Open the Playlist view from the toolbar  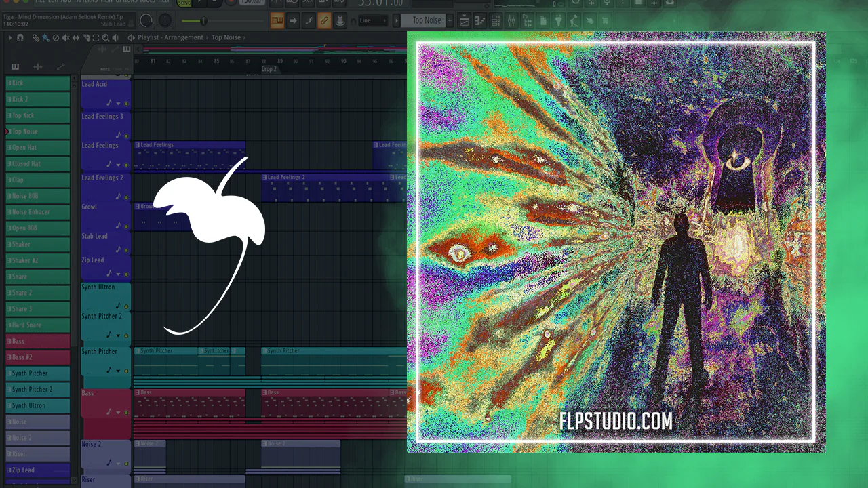coord(465,20)
